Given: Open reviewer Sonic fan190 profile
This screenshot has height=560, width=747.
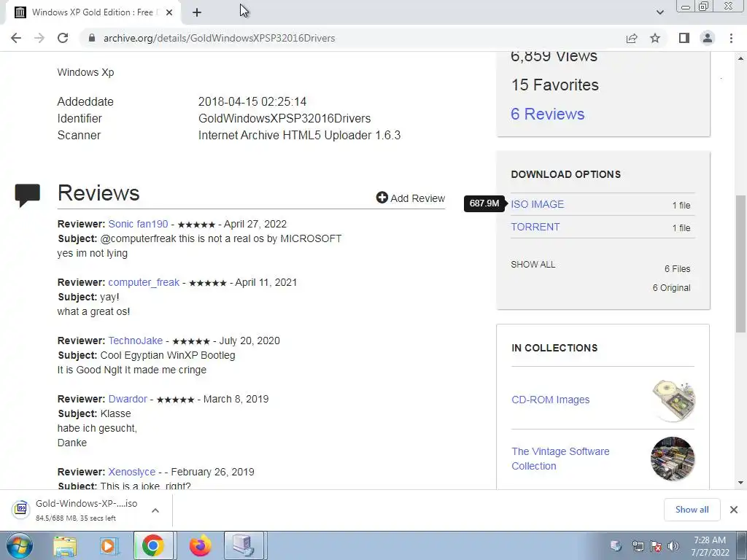Looking at the screenshot, I should (x=138, y=224).
